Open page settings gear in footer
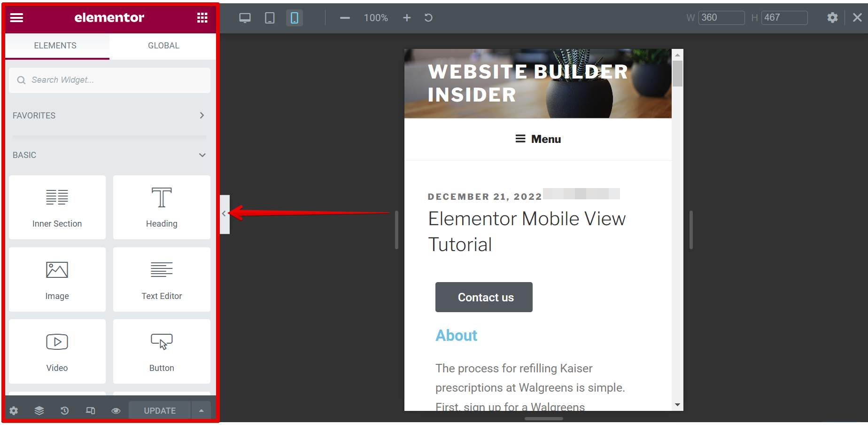The image size is (868, 425). pyautogui.click(x=14, y=410)
